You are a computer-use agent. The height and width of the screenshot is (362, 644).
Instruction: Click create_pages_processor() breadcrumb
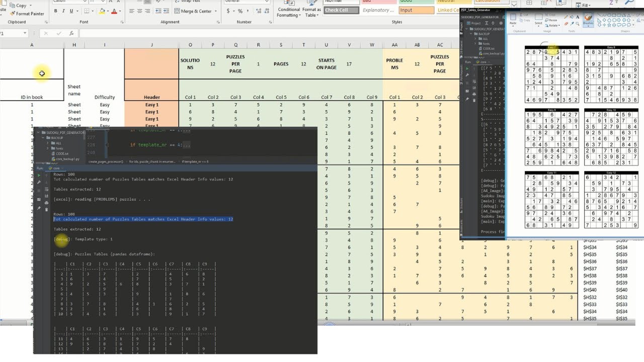106,162
